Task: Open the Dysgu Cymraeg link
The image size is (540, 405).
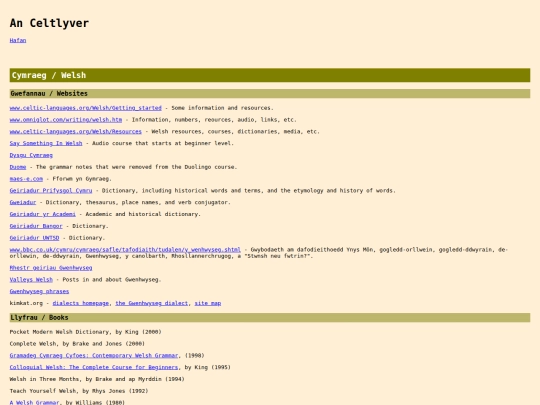Action: click(31, 155)
